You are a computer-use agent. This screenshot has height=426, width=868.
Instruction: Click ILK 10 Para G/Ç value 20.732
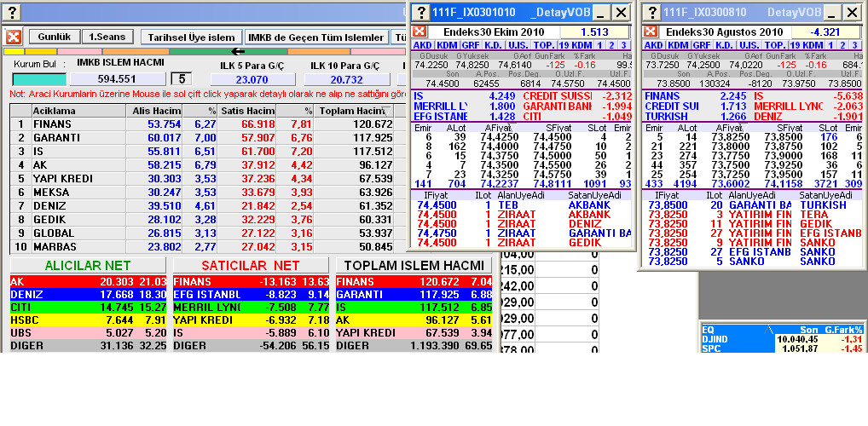(x=344, y=80)
